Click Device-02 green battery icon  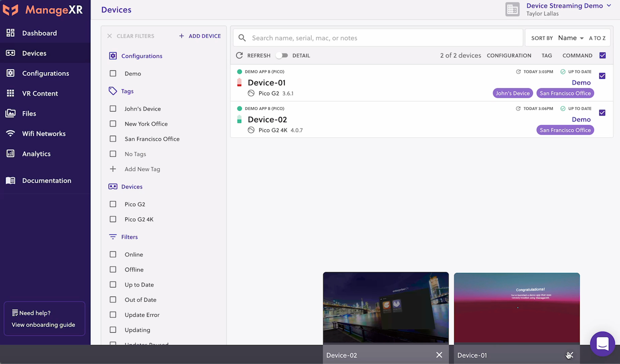[x=239, y=119]
